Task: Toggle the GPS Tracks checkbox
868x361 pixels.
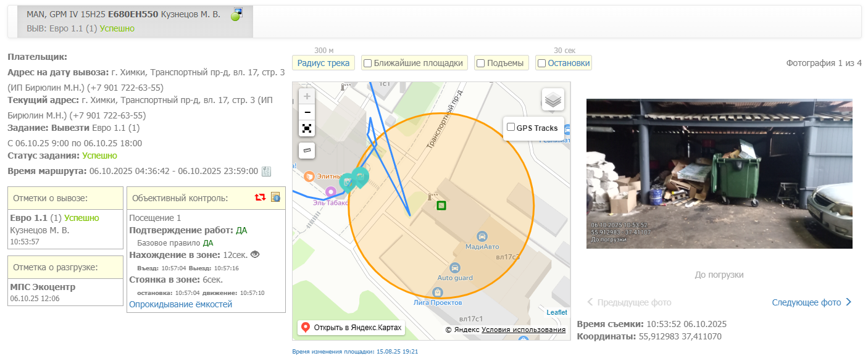Action: (x=511, y=127)
